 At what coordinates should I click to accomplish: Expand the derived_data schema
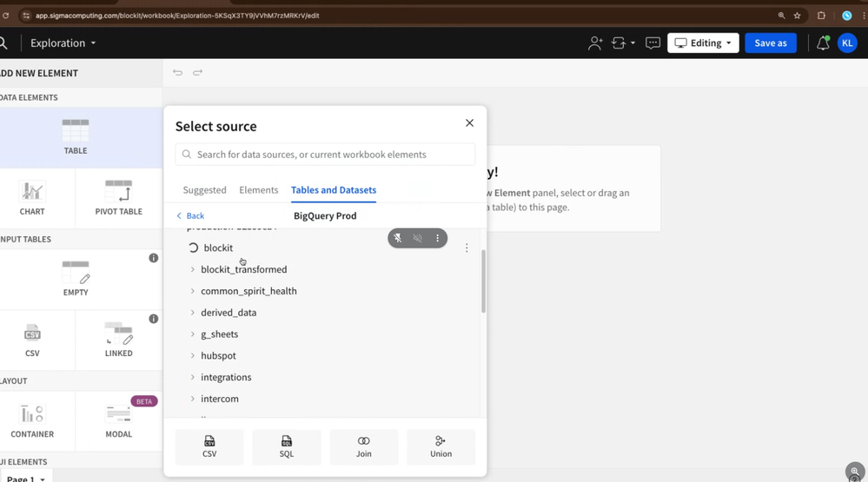coord(193,313)
